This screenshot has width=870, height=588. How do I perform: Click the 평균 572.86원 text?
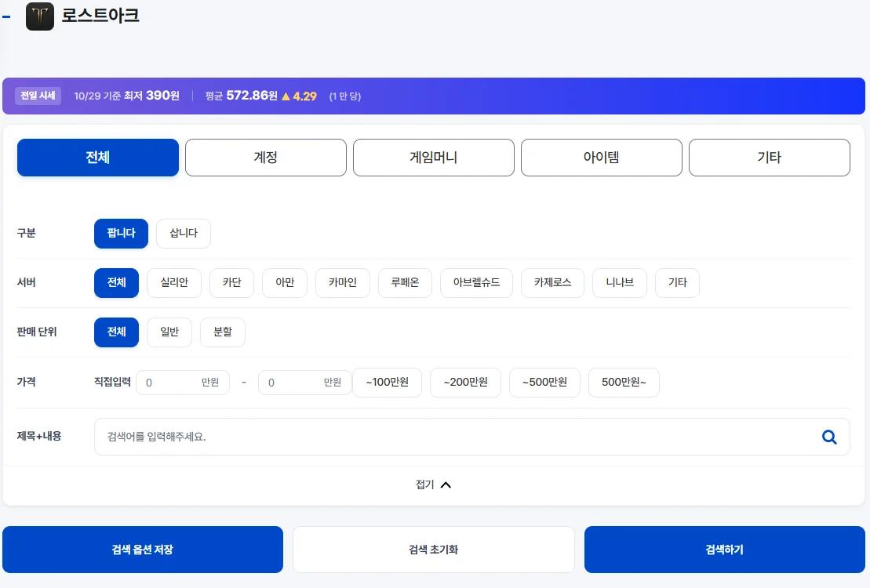coord(242,96)
